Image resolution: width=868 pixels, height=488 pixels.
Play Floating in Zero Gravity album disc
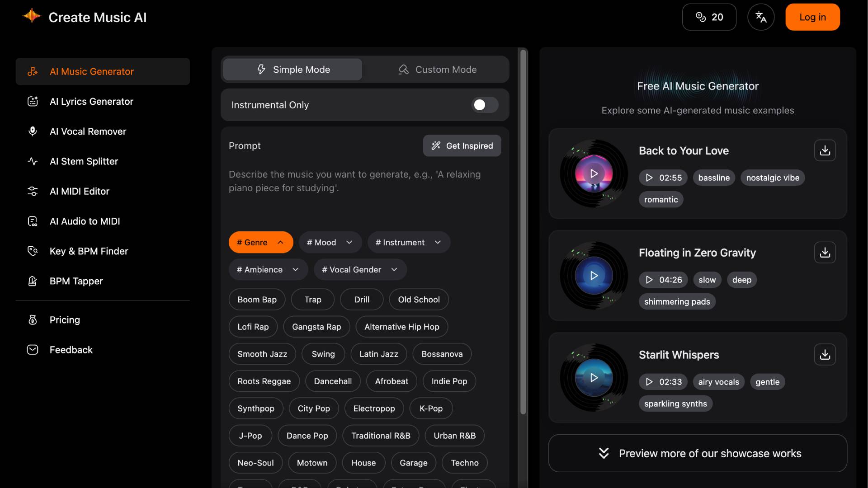point(594,276)
